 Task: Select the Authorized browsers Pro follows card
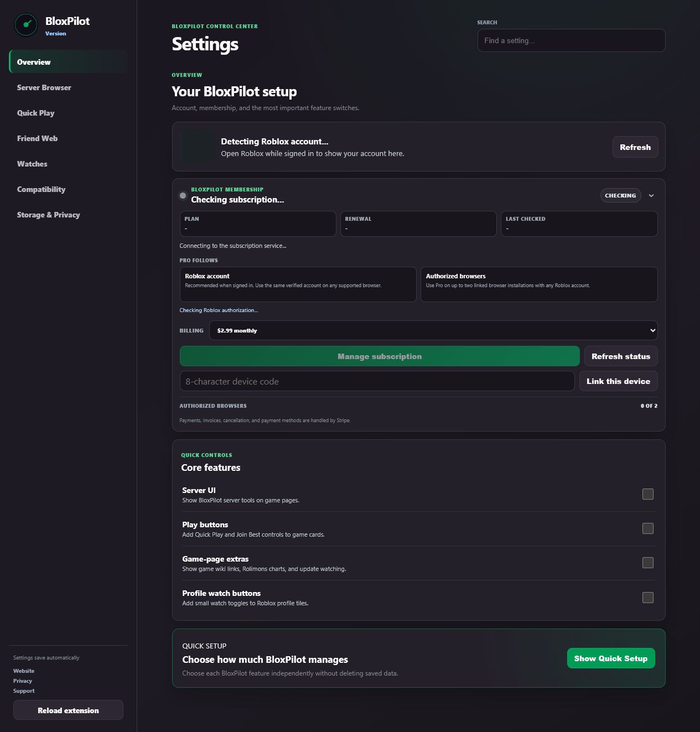(x=539, y=284)
